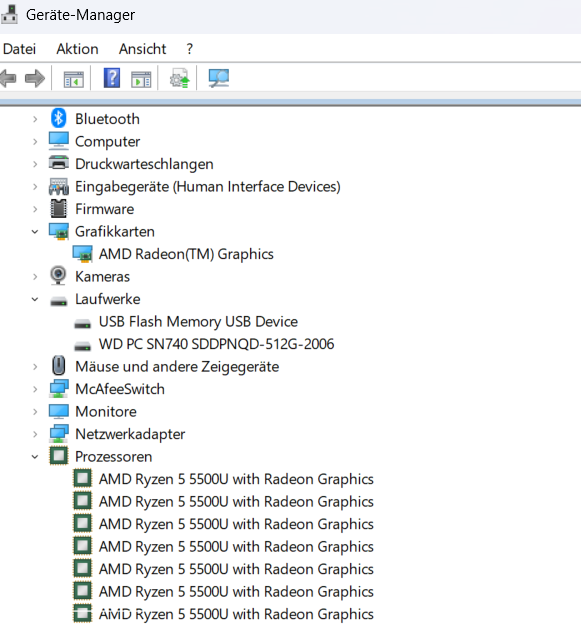Expand the Netzwerkadapter node

[x=35, y=434]
